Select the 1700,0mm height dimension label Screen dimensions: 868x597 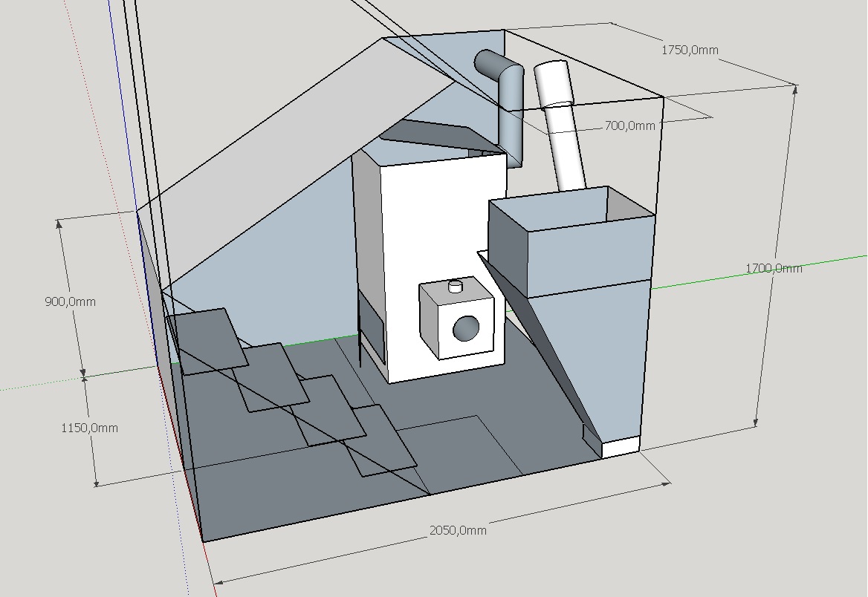pos(774,268)
